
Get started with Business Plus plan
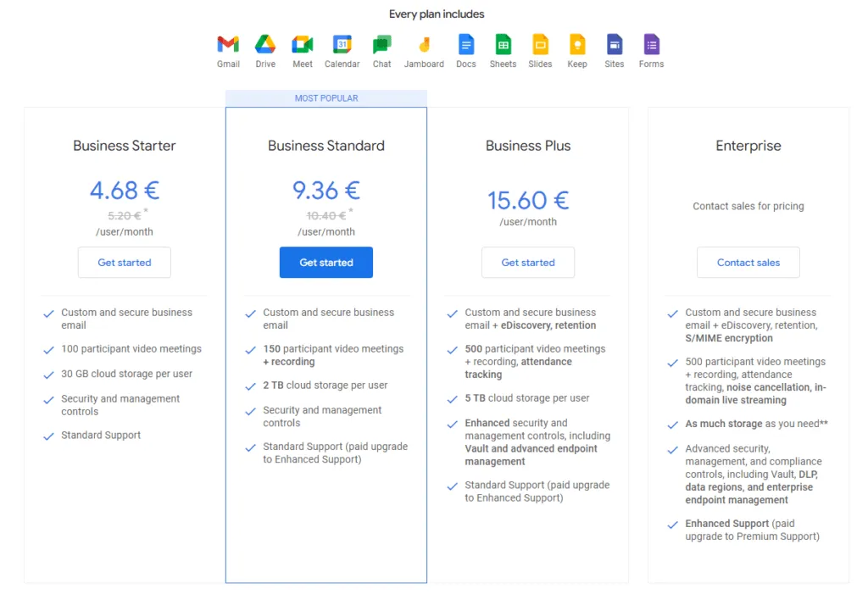tap(528, 263)
